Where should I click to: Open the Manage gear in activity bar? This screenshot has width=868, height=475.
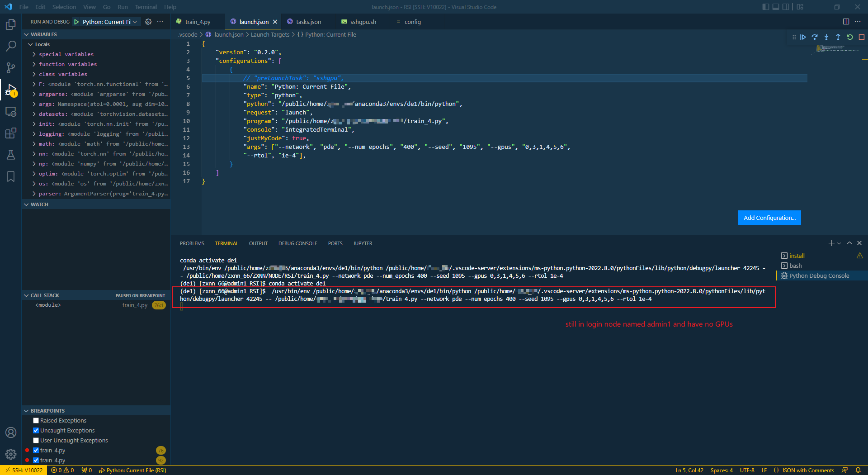pos(11,454)
